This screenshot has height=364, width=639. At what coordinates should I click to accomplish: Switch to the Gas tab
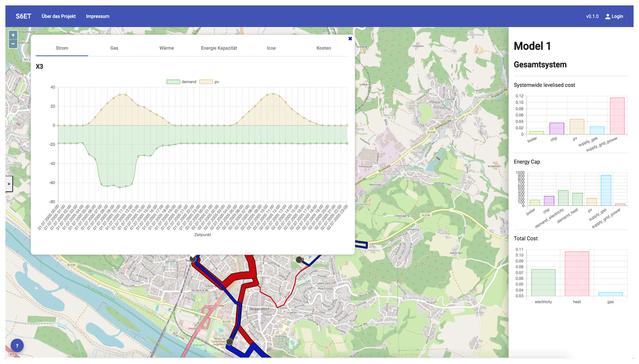[114, 48]
